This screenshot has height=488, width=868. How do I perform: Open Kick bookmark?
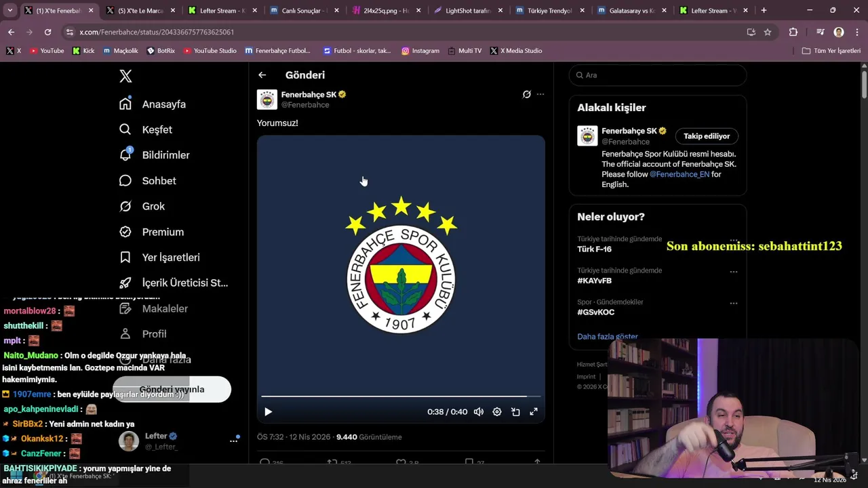pyautogui.click(x=83, y=51)
